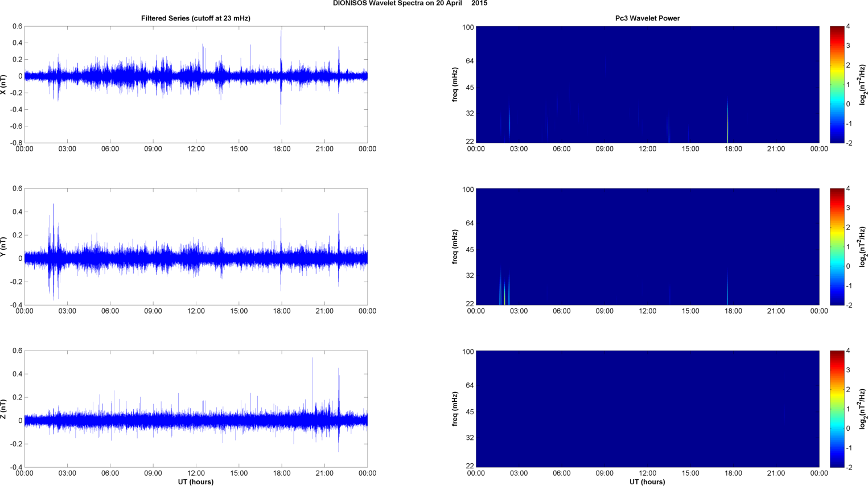Click the 21:00 tick under Z series plot
Image resolution: width=868 pixels, height=486 pixels.
click(x=324, y=473)
